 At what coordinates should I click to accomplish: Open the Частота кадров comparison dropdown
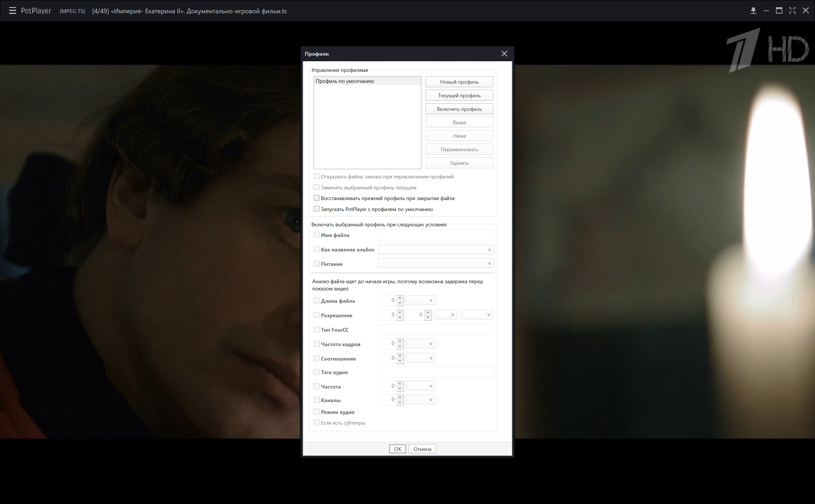420,344
